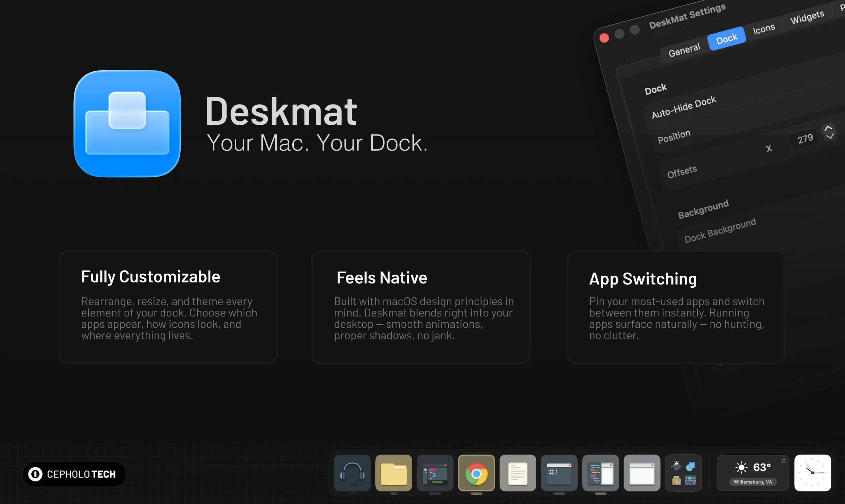Open Google Chrome from the dock
This screenshot has width=845, height=504.
coord(476,473)
